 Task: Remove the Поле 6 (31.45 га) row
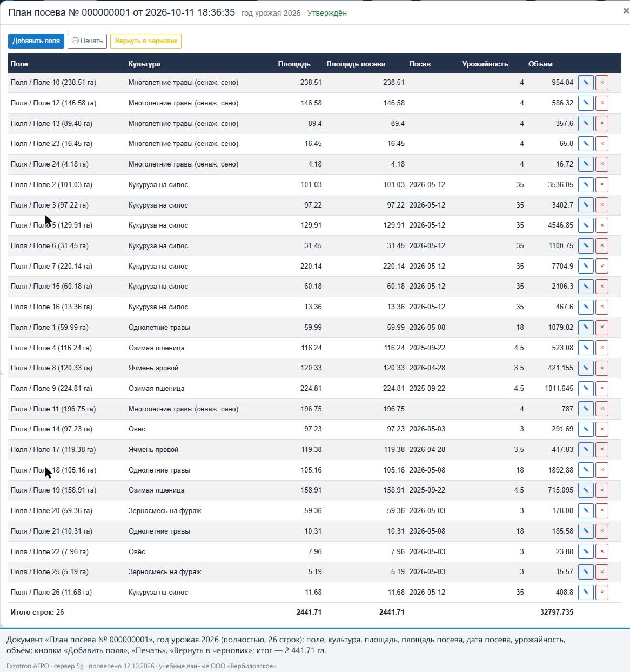pos(601,246)
